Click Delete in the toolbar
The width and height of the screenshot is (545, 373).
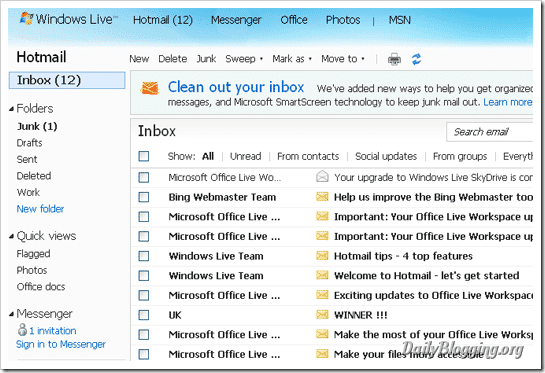click(172, 59)
